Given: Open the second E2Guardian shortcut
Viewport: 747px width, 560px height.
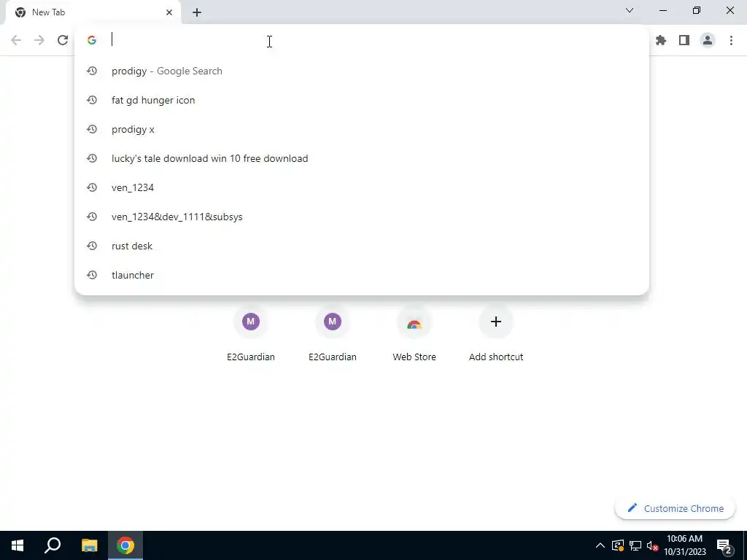Looking at the screenshot, I should pos(333,333).
